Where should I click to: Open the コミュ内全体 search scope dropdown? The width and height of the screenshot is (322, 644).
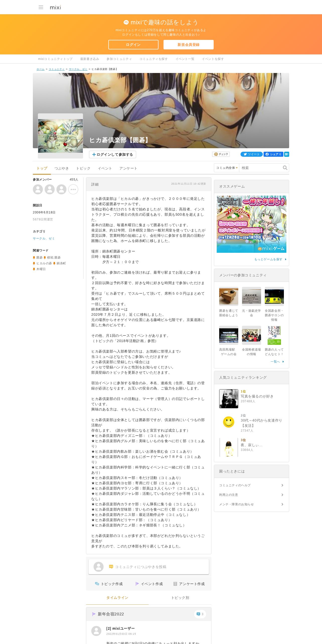tap(227, 168)
